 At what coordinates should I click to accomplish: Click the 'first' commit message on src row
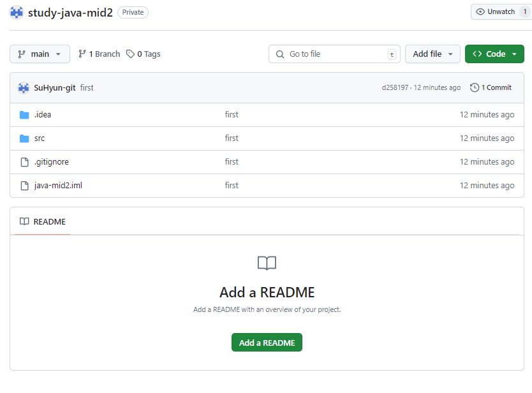(x=232, y=138)
